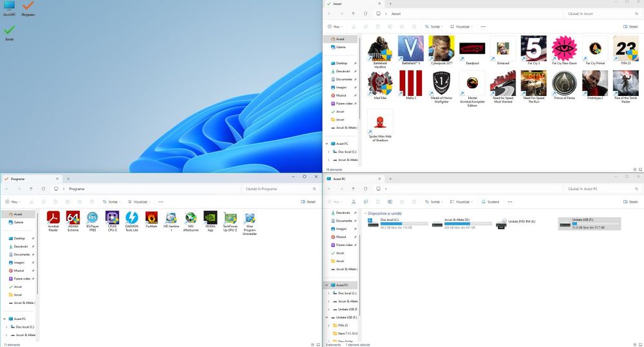Select the Mortal Kombat Komplete Edition shortcut
The height and width of the screenshot is (347, 644).
472,88
